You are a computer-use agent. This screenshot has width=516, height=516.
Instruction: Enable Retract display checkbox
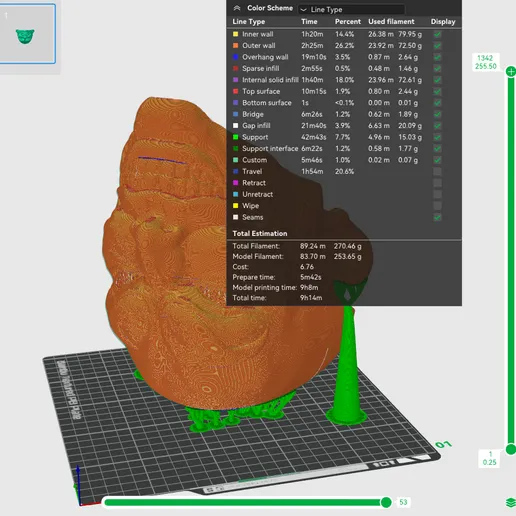pos(437,183)
